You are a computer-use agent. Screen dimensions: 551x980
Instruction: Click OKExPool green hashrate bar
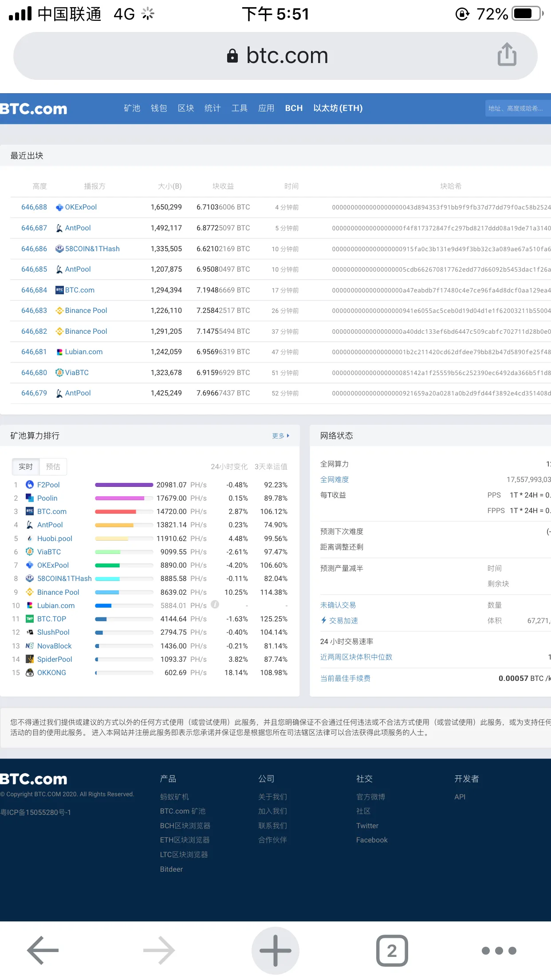(107, 565)
